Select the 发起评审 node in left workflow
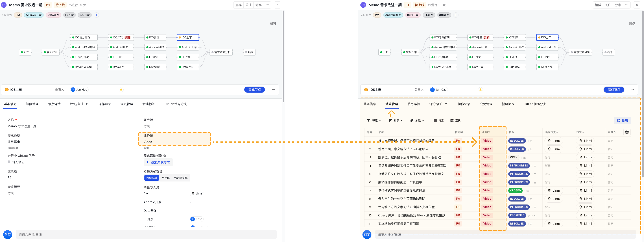Image resolution: width=644 pixels, height=242 pixels. click(x=50, y=52)
